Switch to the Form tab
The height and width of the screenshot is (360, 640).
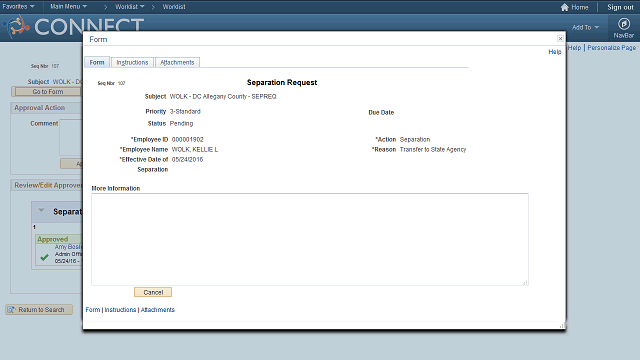[x=97, y=62]
